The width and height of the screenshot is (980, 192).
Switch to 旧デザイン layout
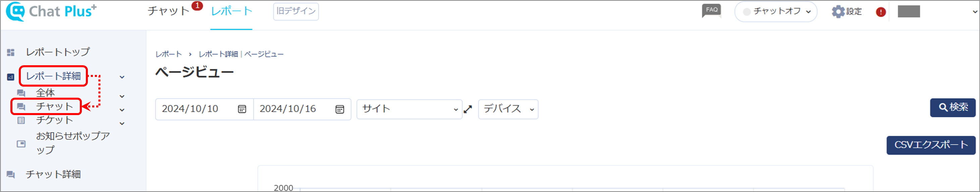pos(296,11)
